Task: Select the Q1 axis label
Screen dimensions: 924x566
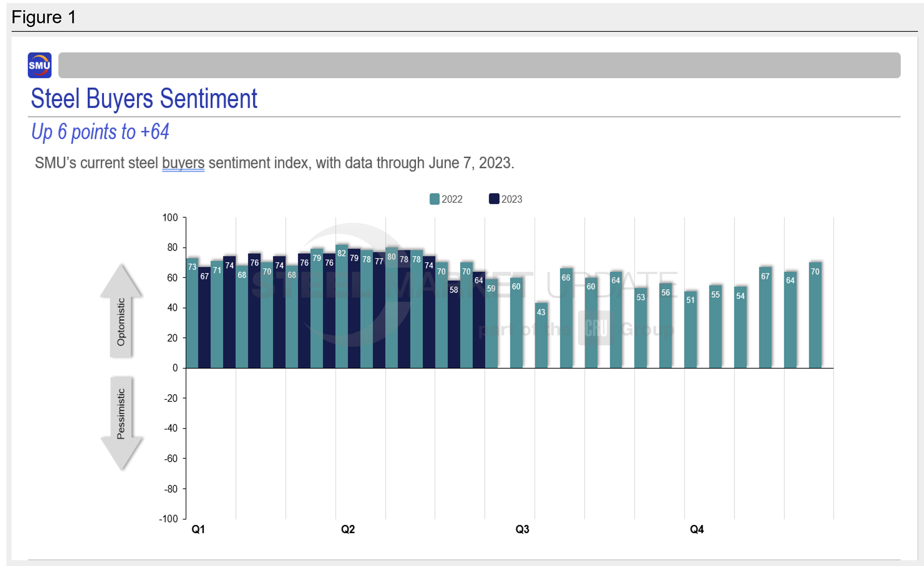Action: click(198, 529)
